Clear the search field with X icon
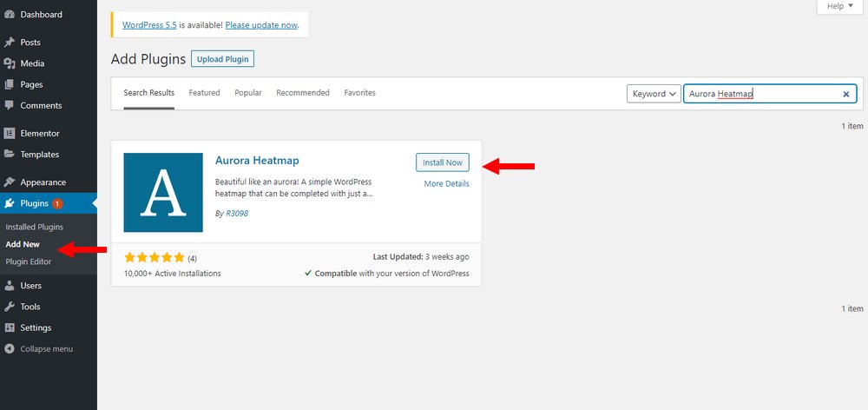This screenshot has width=868, height=410. point(845,94)
